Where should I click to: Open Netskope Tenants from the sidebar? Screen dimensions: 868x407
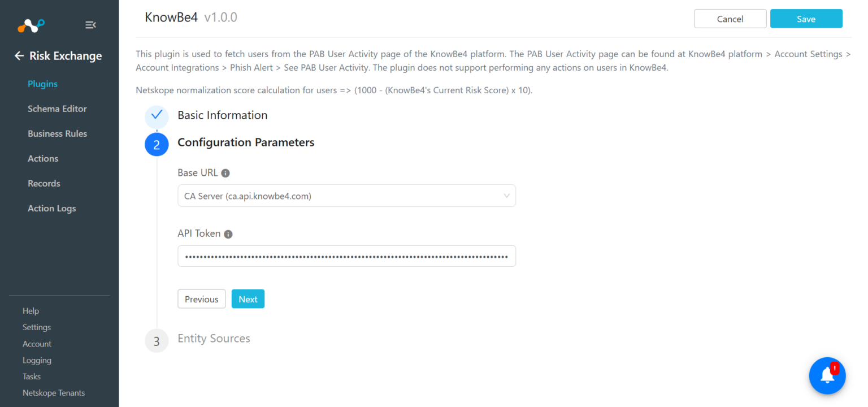point(53,392)
